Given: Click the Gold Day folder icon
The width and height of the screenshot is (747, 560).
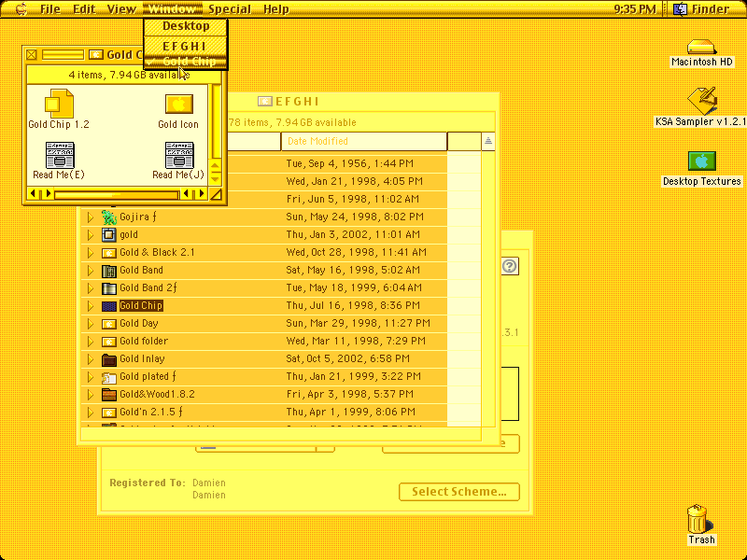Looking at the screenshot, I should pyautogui.click(x=109, y=324).
